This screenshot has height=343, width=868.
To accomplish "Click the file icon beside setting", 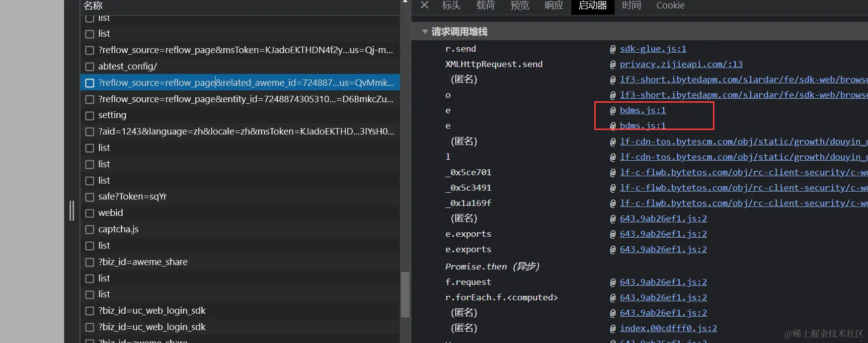I will pyautogui.click(x=89, y=116).
